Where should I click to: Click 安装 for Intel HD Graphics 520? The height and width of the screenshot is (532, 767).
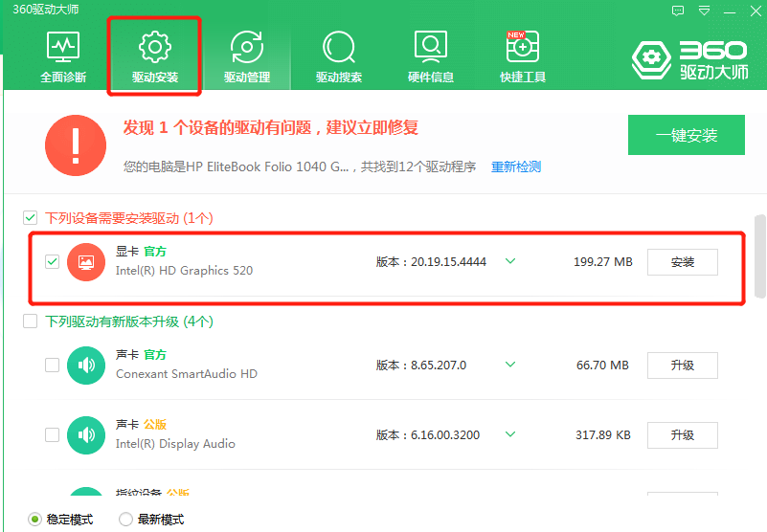click(x=683, y=262)
